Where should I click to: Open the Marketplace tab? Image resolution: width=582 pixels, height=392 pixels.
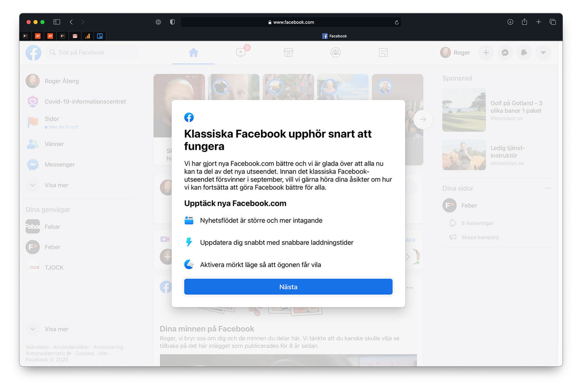tap(288, 53)
